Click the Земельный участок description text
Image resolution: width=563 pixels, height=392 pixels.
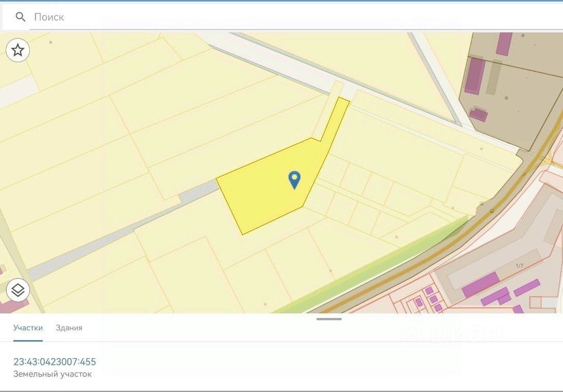(52, 374)
